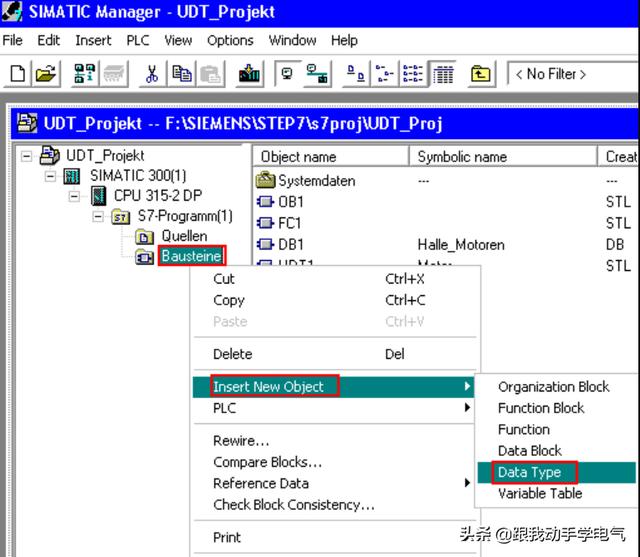Collapse the CPU 315-2 DP node
The width and height of the screenshot is (640, 557).
click(x=74, y=196)
